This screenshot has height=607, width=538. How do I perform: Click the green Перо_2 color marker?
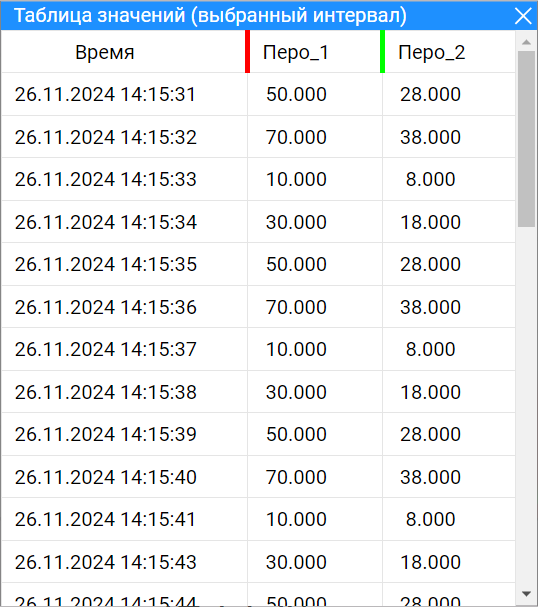(x=382, y=51)
